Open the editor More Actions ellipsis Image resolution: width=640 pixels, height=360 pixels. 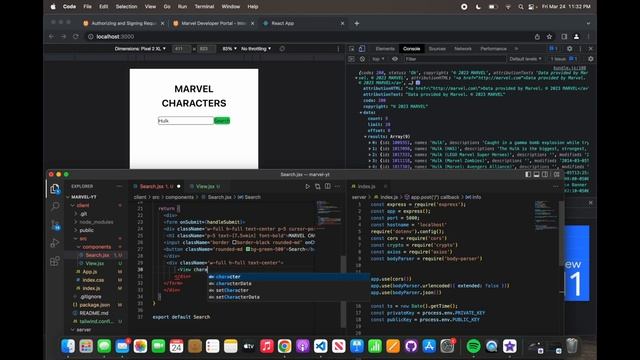click(x=338, y=187)
